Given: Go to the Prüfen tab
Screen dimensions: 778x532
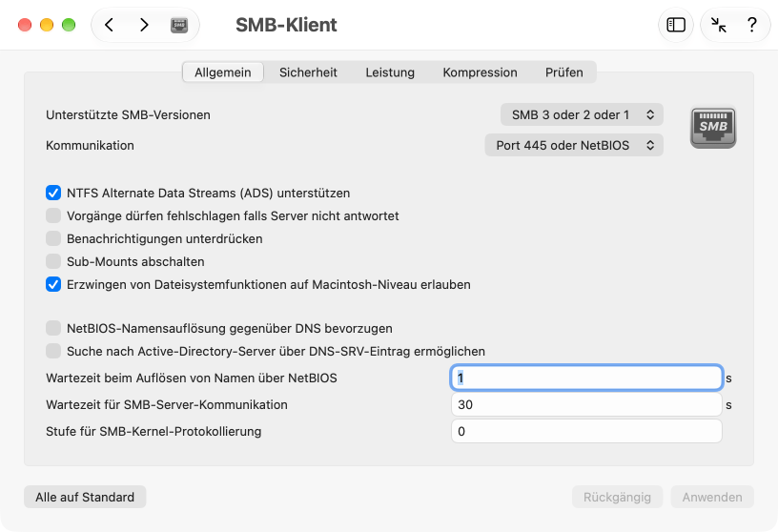Looking at the screenshot, I should [x=564, y=72].
